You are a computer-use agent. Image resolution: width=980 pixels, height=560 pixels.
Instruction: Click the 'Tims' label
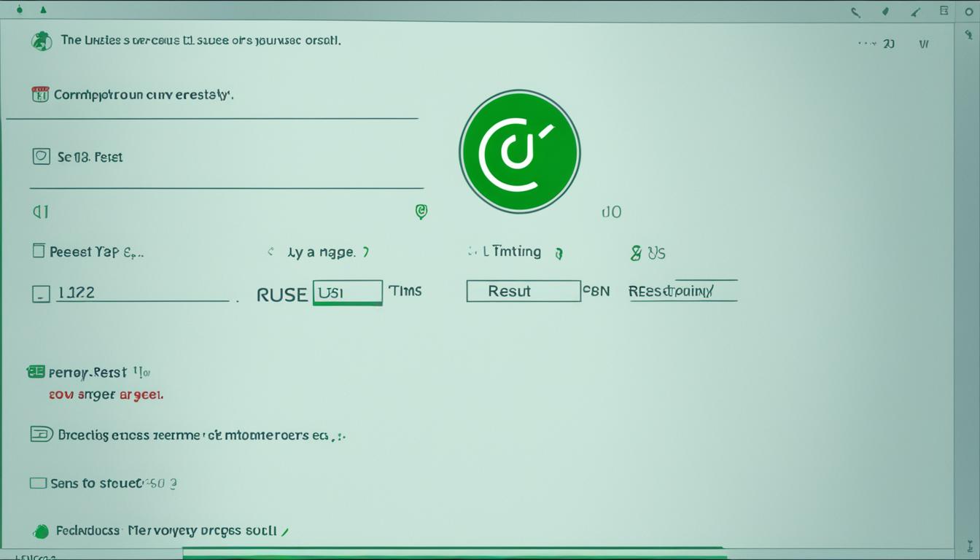pos(405,290)
